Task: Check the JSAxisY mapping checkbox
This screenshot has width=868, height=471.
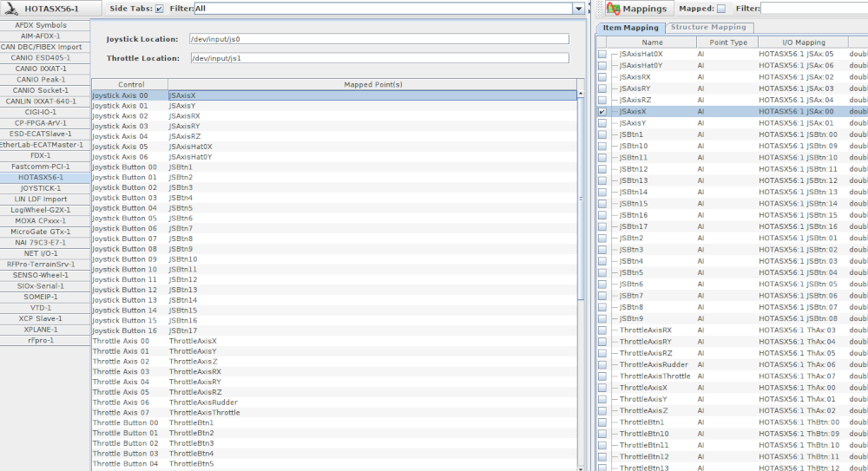Action: 602,123
